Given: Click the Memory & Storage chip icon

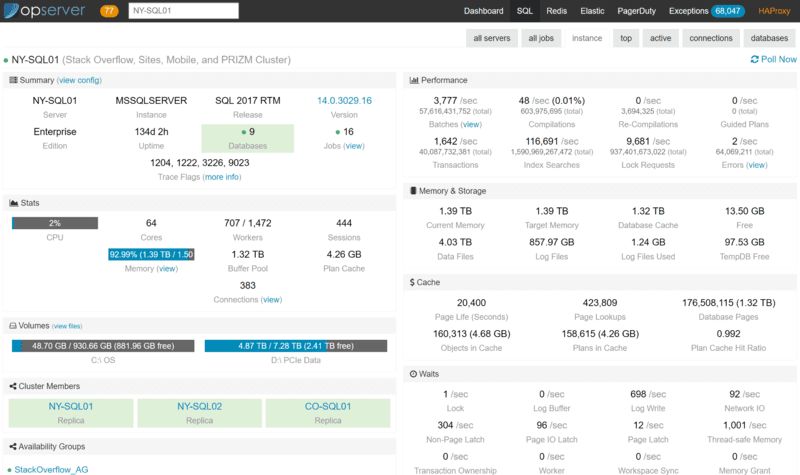Looking at the screenshot, I should pos(413,191).
